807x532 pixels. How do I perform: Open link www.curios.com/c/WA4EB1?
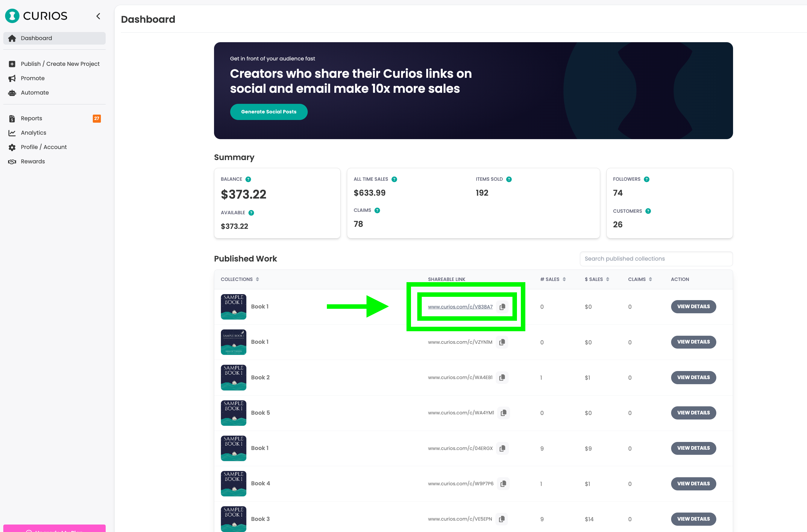point(460,377)
